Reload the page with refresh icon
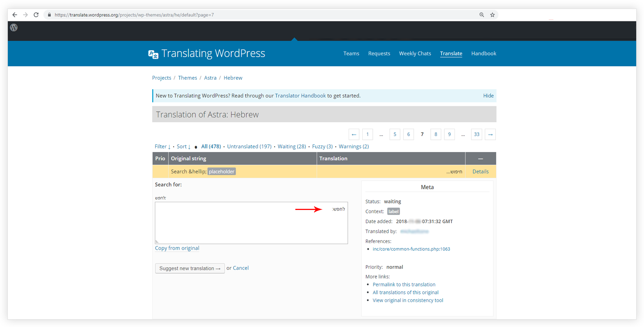Viewport: 644px width, 327px height. click(36, 15)
